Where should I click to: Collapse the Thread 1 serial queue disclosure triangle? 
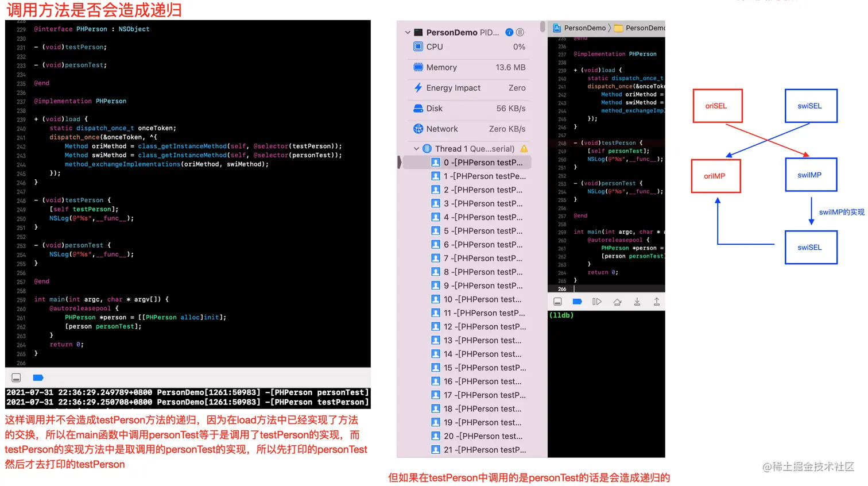417,148
